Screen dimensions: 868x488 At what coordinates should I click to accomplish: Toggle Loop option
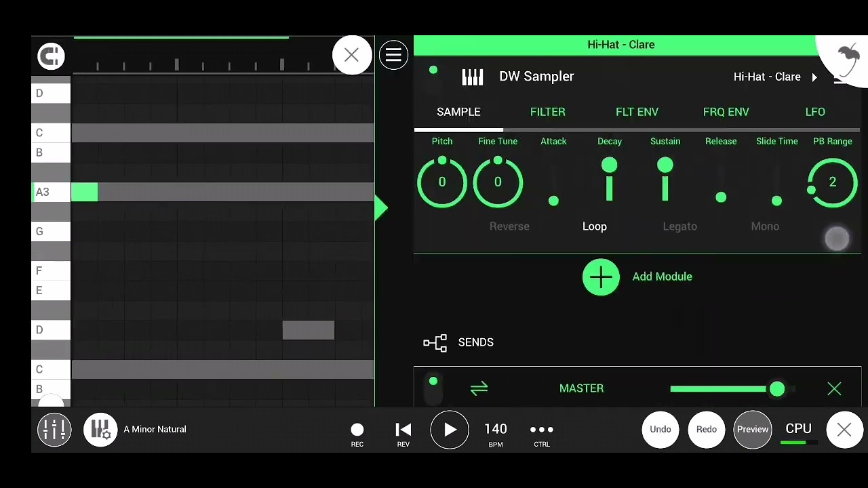(595, 226)
